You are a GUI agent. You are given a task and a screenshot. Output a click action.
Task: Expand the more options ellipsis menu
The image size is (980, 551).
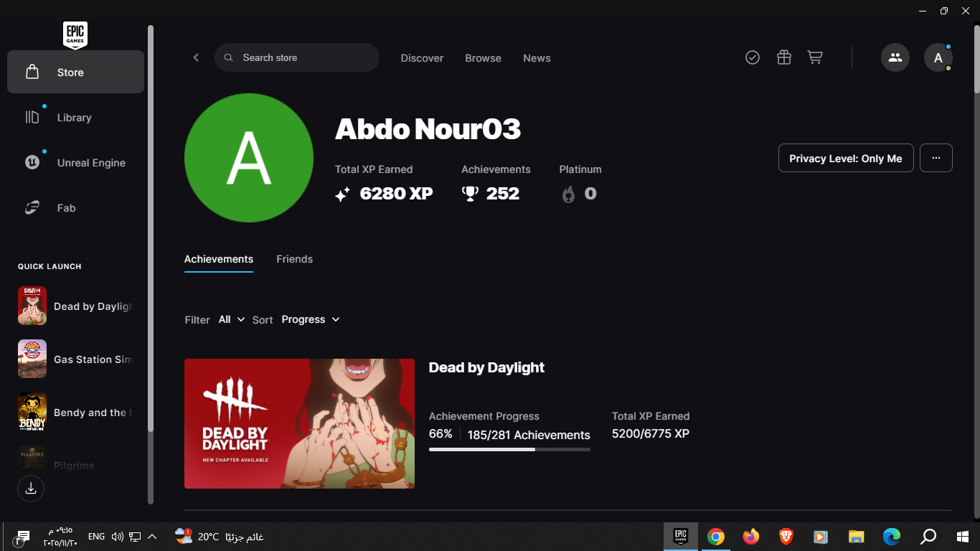(936, 158)
